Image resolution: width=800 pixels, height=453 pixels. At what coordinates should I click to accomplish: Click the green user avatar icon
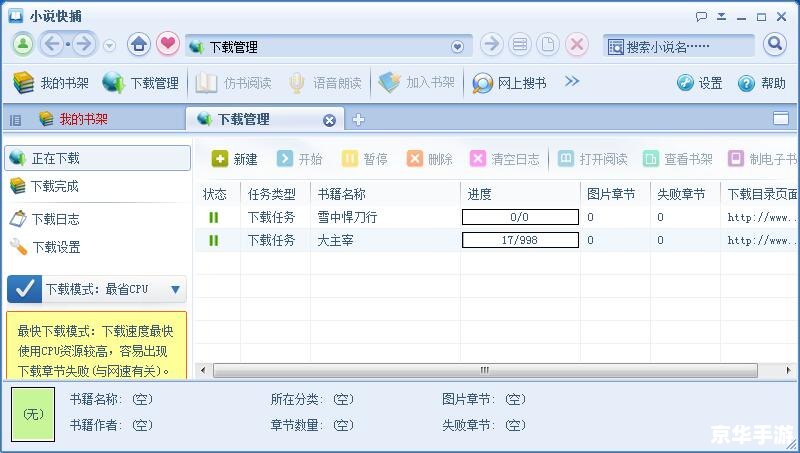point(23,45)
